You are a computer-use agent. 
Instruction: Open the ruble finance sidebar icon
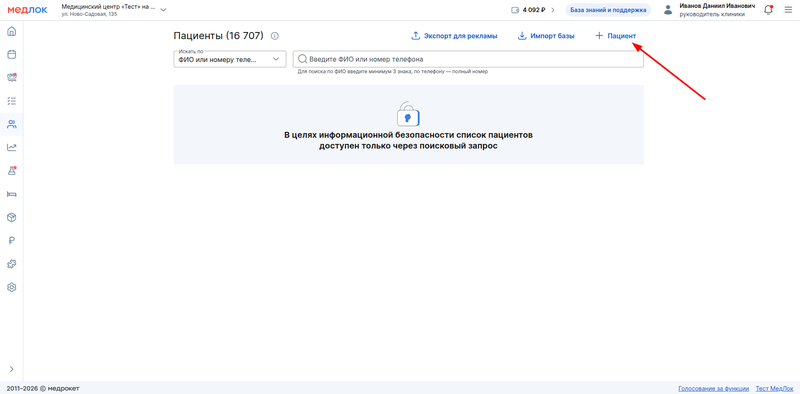11,241
